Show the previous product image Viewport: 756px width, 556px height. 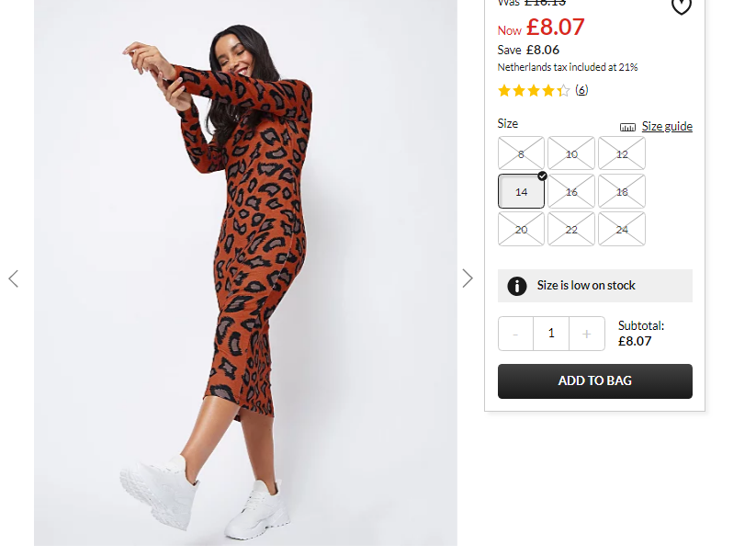[x=14, y=278]
